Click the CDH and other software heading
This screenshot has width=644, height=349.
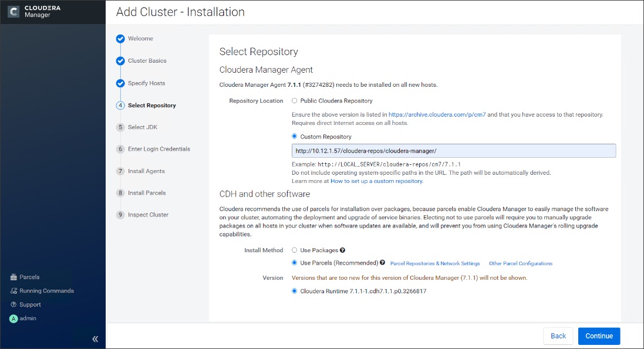(265, 194)
